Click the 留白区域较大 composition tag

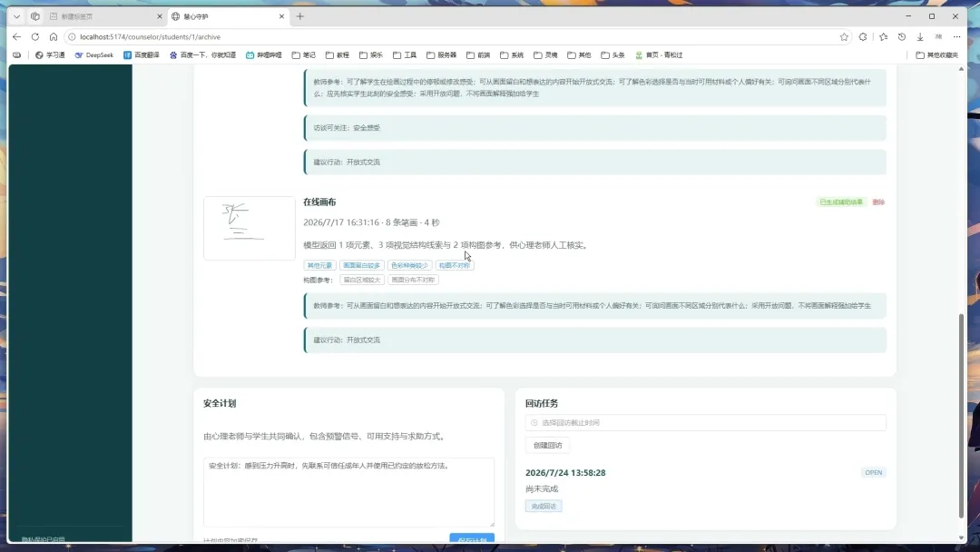point(362,280)
